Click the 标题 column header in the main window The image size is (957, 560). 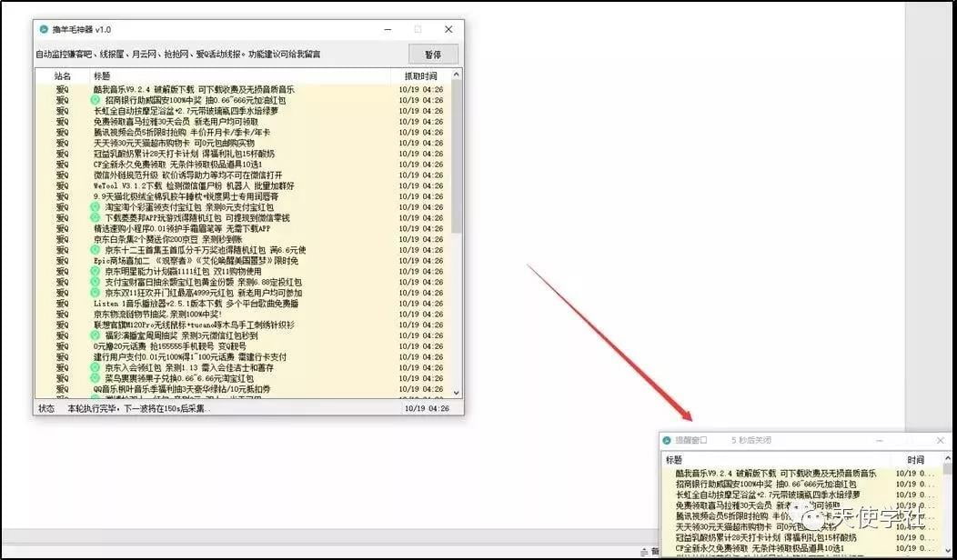point(240,76)
